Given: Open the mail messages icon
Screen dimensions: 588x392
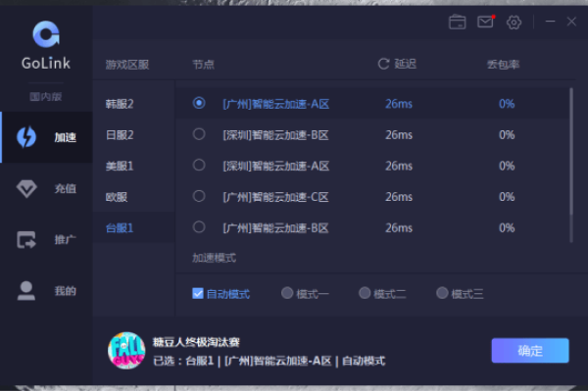Looking at the screenshot, I should pyautogui.click(x=486, y=22).
